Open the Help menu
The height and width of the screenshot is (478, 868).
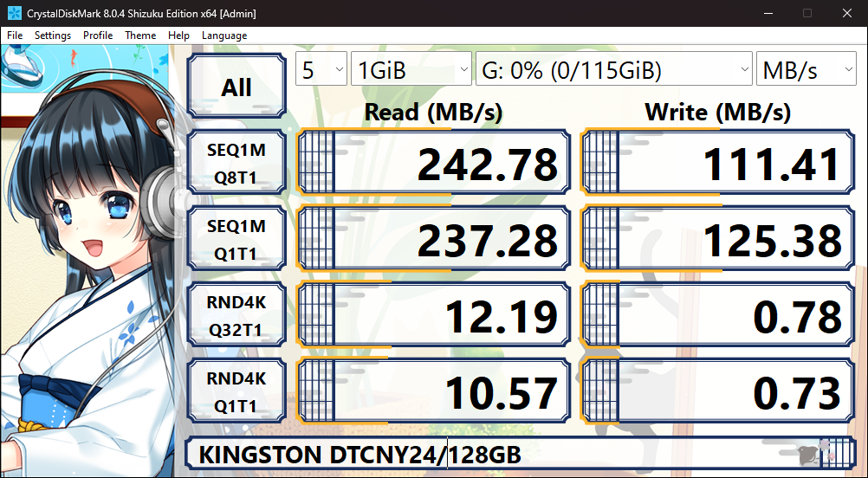pyautogui.click(x=178, y=36)
